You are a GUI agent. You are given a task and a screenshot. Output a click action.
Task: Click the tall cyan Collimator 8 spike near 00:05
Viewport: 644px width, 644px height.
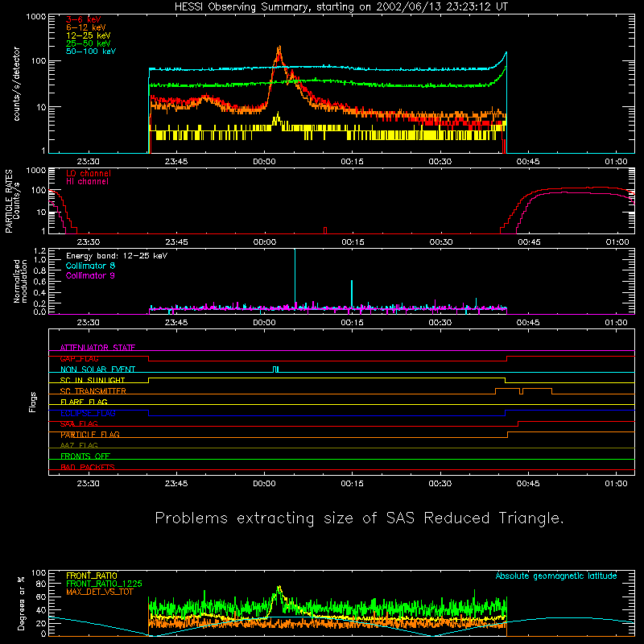pos(295,277)
